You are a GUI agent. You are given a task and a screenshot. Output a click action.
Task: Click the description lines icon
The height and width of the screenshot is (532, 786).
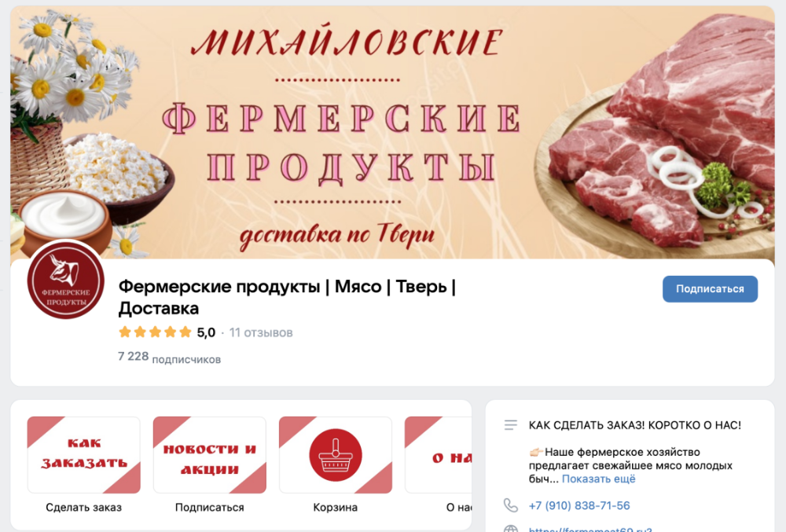tap(510, 425)
